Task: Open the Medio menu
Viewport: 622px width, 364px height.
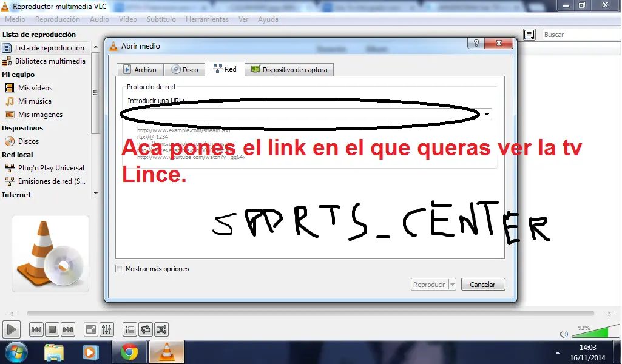Action: 15,19
